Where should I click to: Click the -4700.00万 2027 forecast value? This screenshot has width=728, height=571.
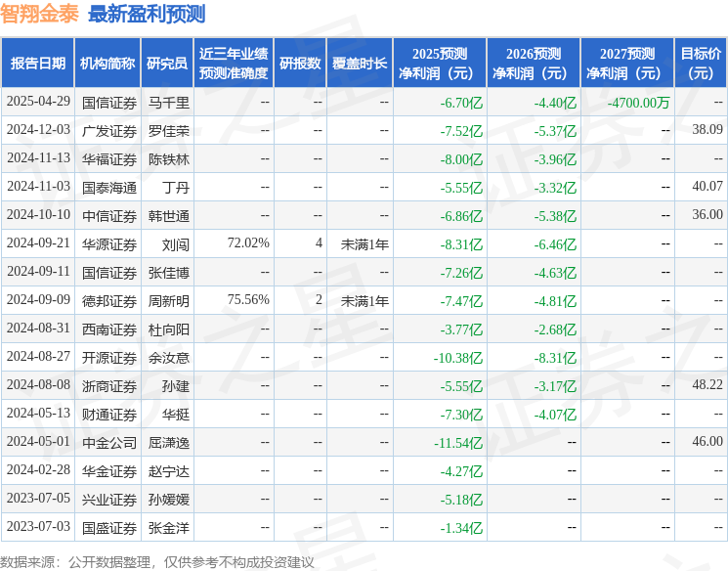tap(638, 103)
